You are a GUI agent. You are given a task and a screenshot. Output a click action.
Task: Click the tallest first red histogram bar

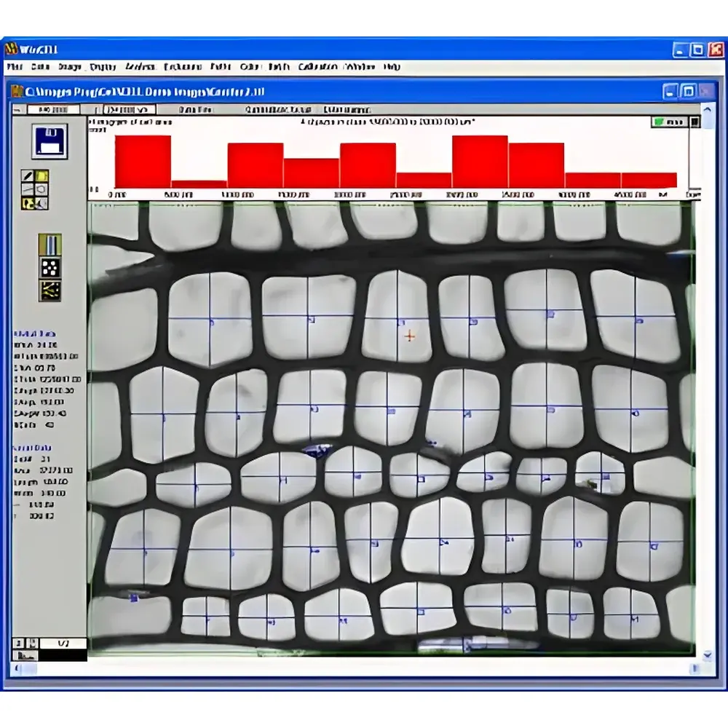point(143,161)
